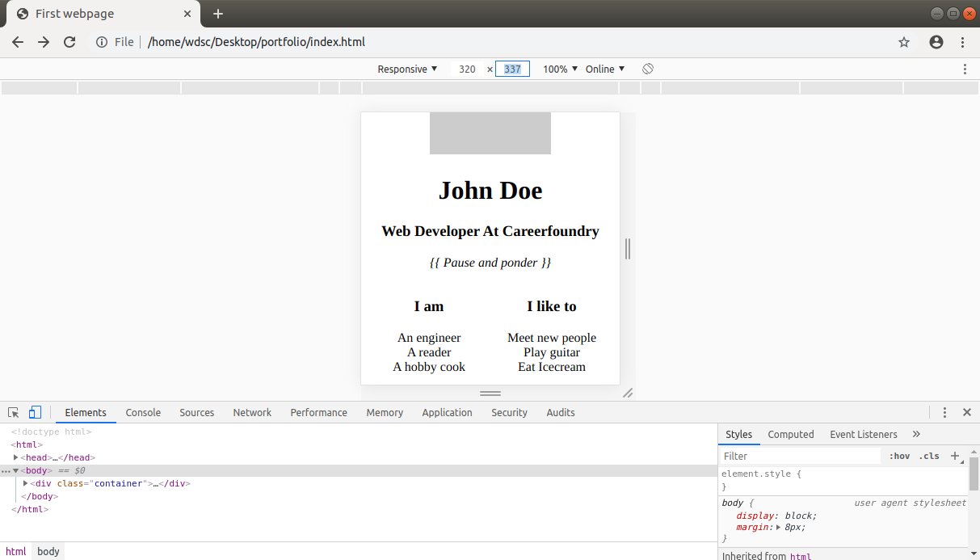
Task: Toggle the device toolbar icon
Action: click(35, 412)
